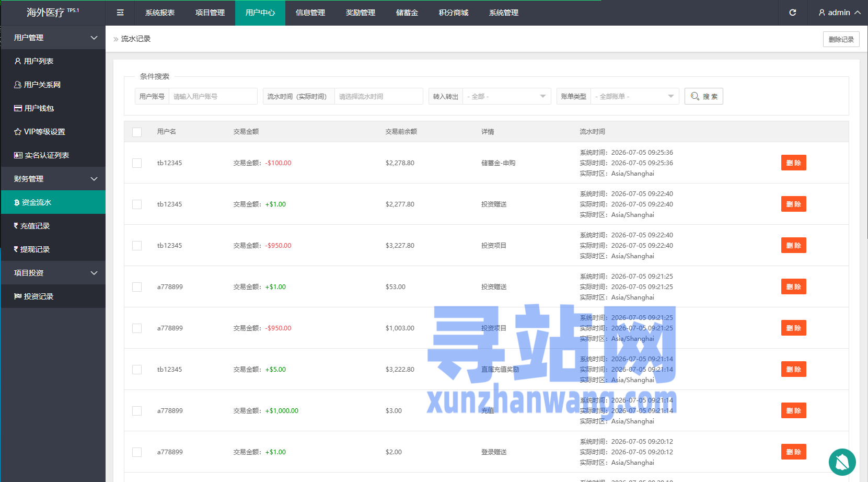Check the tb12345 -$950.00 row checkbox
The image size is (868, 482).
tap(137, 246)
